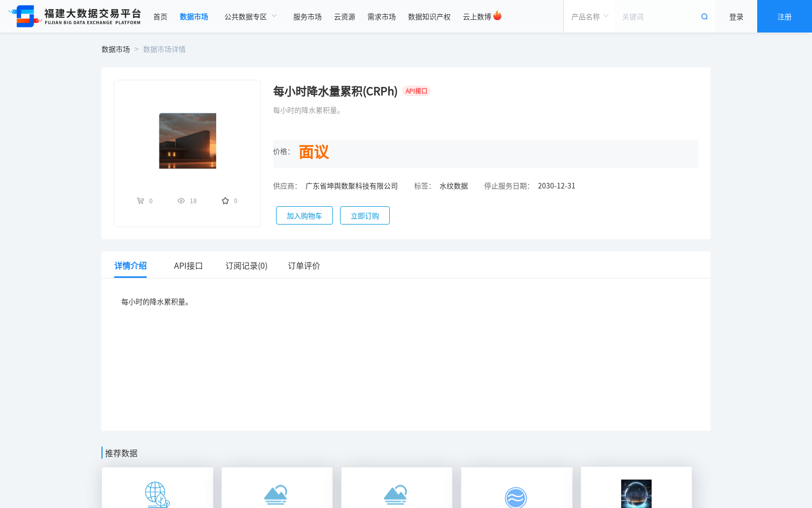Open the wave-circle recommended data card
The image size is (812, 508).
[517, 488]
